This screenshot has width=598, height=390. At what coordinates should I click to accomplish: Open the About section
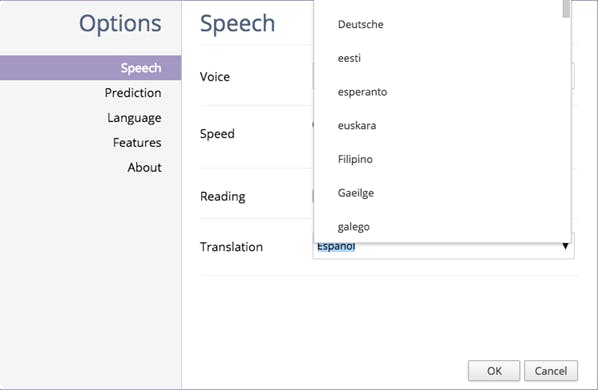pos(144,167)
